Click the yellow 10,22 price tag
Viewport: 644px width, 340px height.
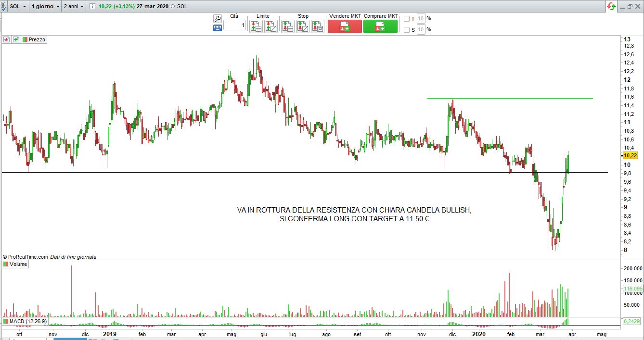(630, 155)
